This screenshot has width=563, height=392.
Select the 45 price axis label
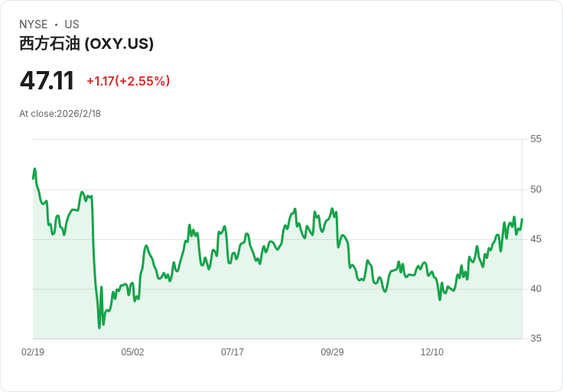[536, 239]
